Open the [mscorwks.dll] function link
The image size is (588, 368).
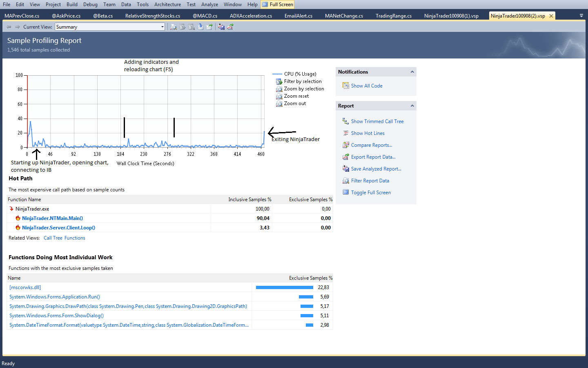25,287
